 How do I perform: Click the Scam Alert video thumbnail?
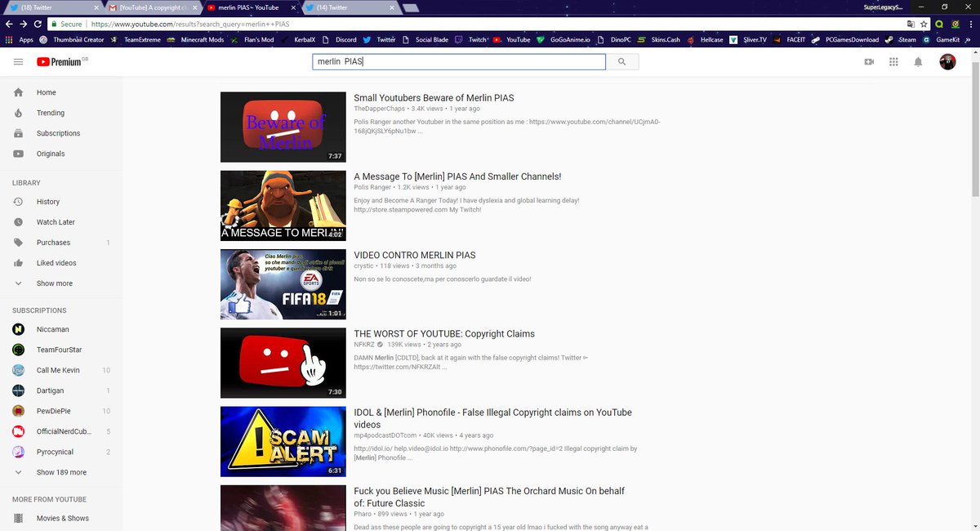[x=283, y=441]
